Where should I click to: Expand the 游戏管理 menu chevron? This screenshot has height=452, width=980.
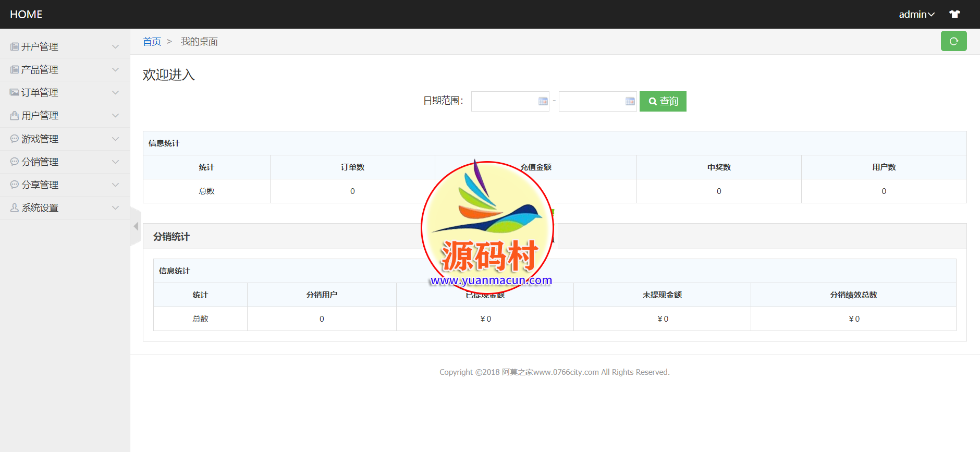click(x=115, y=139)
